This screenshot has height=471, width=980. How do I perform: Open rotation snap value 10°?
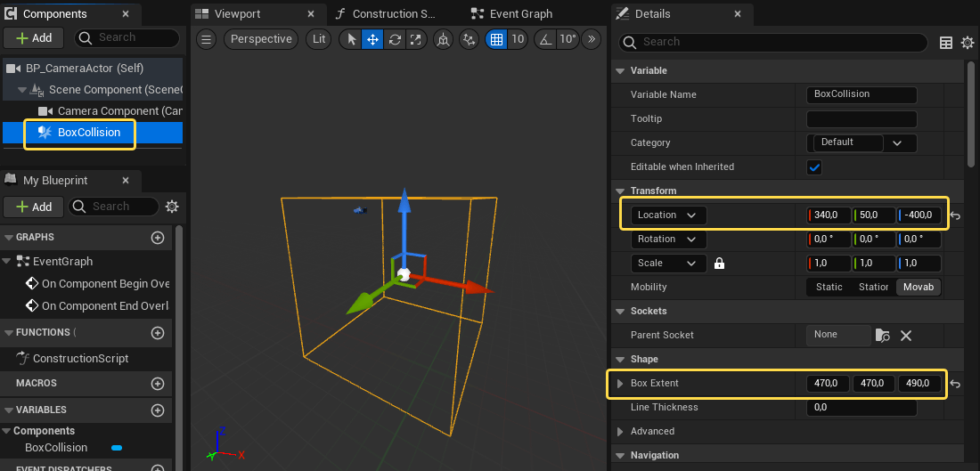[567, 39]
